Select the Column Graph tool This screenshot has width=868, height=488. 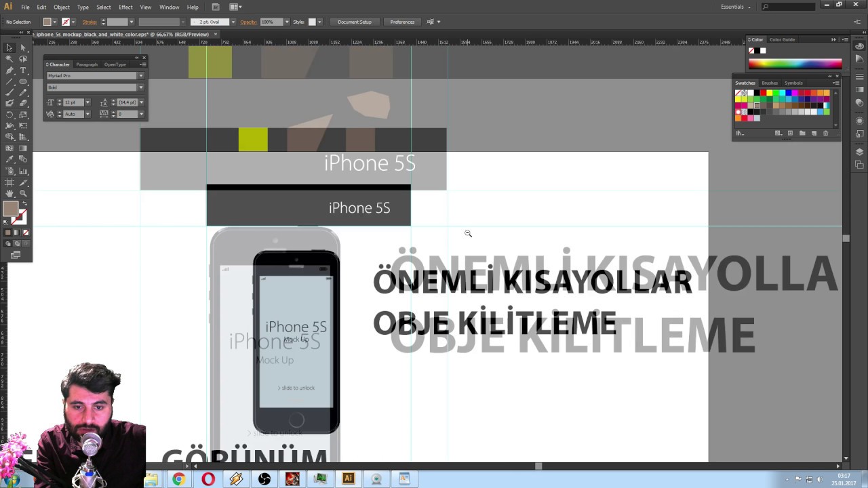tap(23, 170)
